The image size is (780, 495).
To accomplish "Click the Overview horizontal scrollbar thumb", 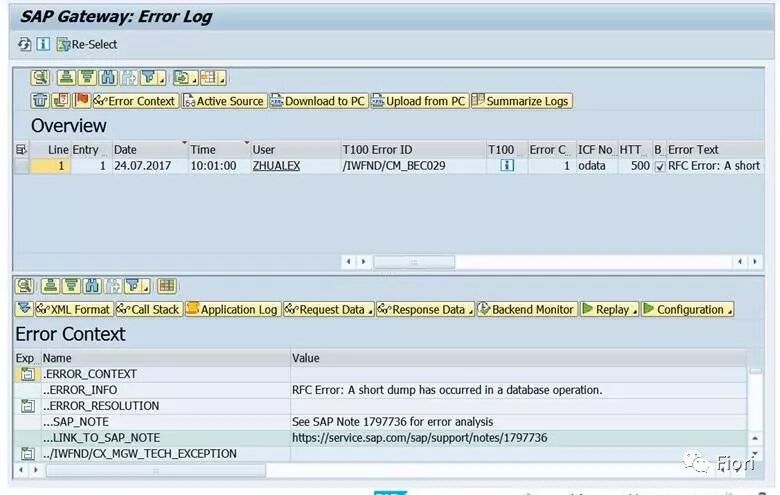I will (414, 262).
